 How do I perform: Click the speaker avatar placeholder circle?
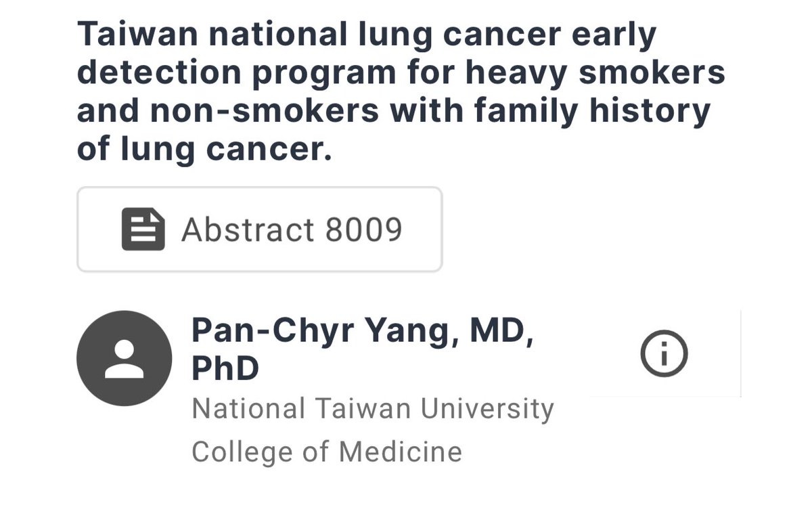pyautogui.click(x=125, y=358)
